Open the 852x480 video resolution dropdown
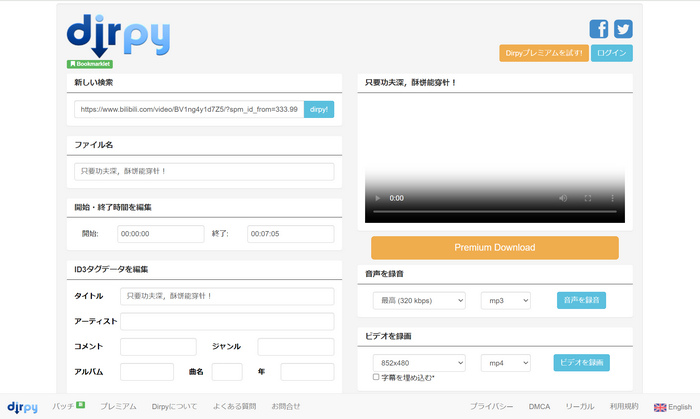This screenshot has width=700, height=419. (419, 363)
